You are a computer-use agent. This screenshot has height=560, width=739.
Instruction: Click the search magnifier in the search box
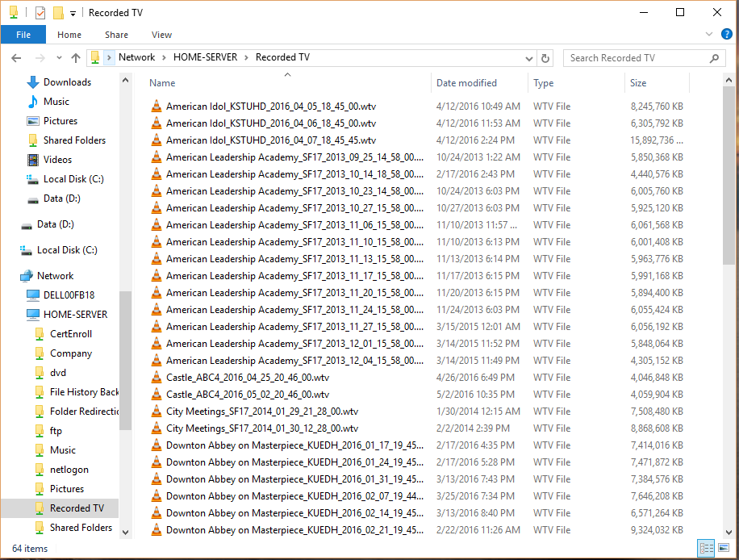[714, 57]
